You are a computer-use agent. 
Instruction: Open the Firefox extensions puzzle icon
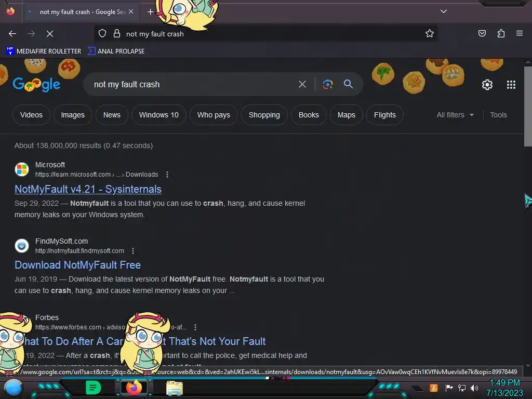point(501,33)
